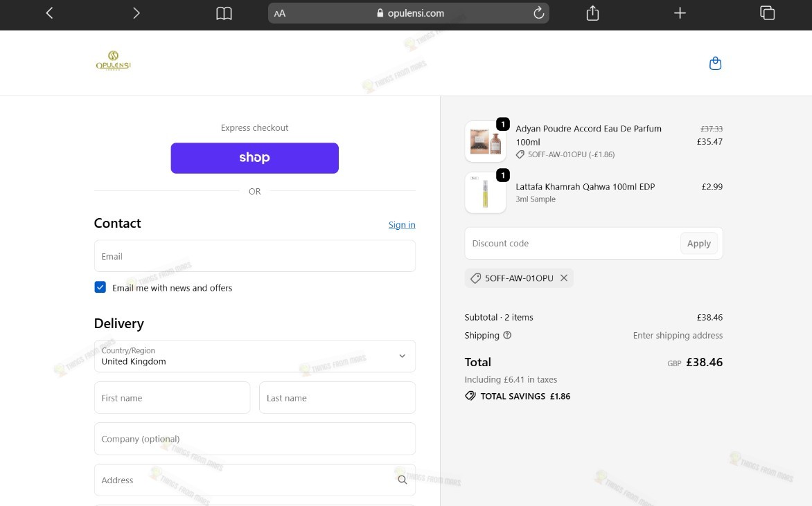
Task: Open the bookmarks book icon
Action: click(x=224, y=13)
